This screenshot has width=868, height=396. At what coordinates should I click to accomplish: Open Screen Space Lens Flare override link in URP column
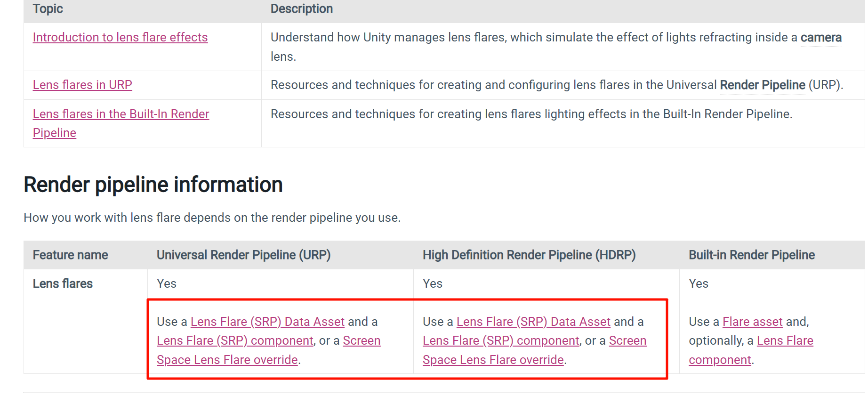point(268,350)
